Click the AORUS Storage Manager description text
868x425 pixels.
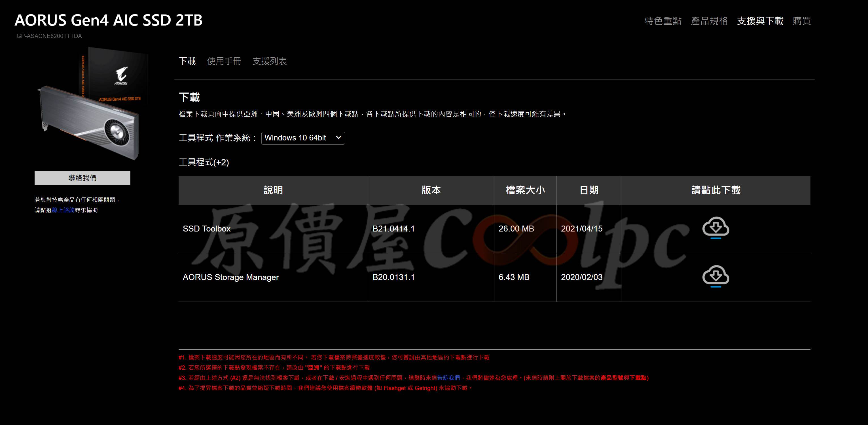230,277
